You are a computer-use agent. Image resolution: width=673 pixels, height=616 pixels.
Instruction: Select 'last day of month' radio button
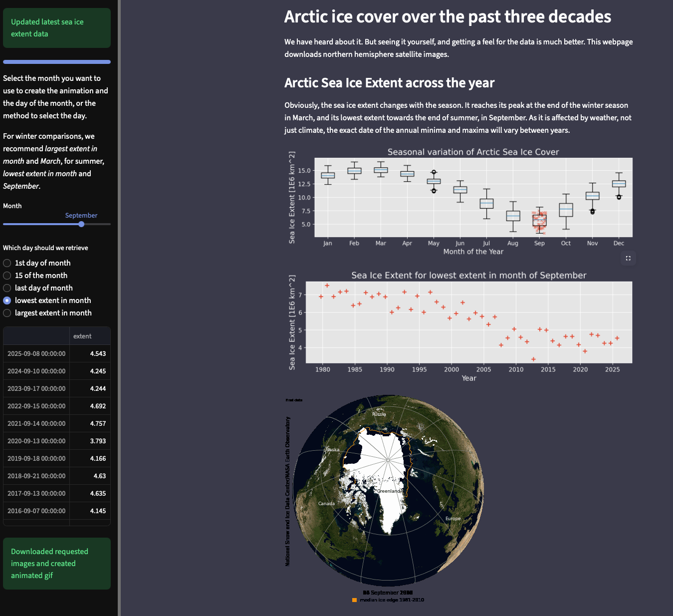click(x=7, y=288)
